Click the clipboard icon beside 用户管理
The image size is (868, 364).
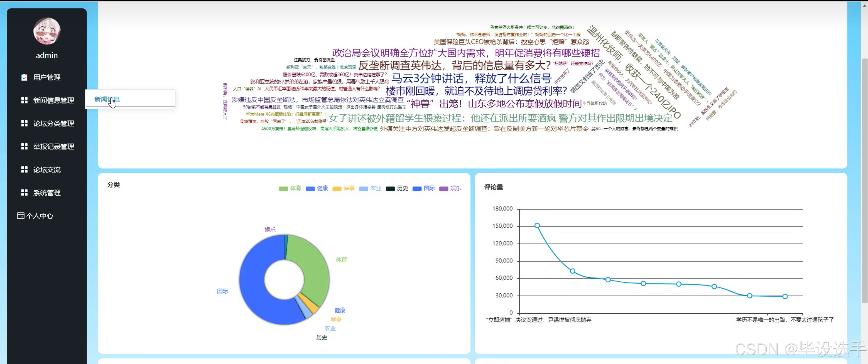(24, 77)
